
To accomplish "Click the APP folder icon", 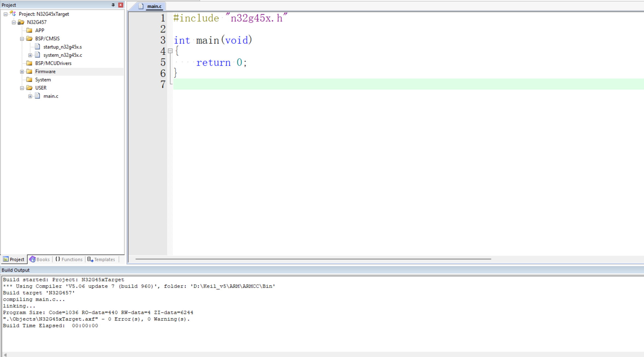I will (x=29, y=30).
